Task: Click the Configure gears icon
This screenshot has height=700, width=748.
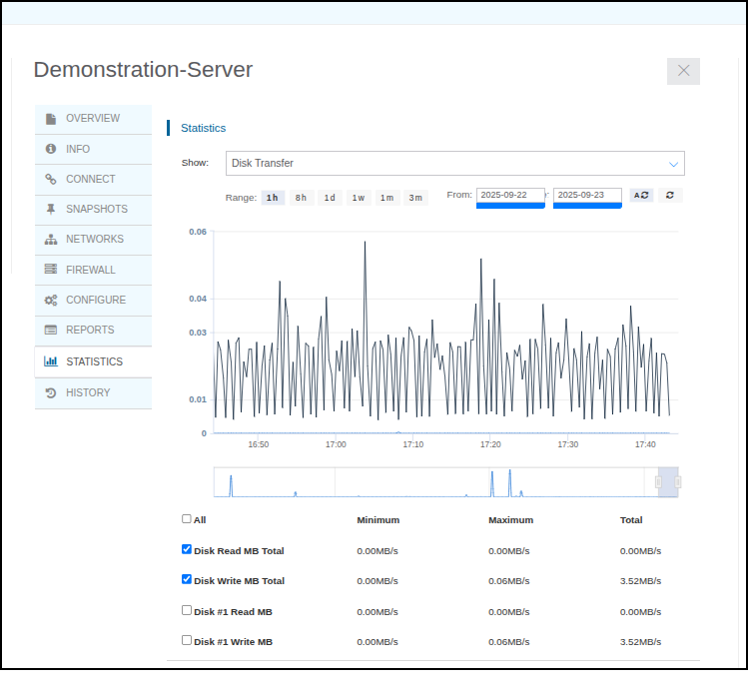Action: point(51,301)
